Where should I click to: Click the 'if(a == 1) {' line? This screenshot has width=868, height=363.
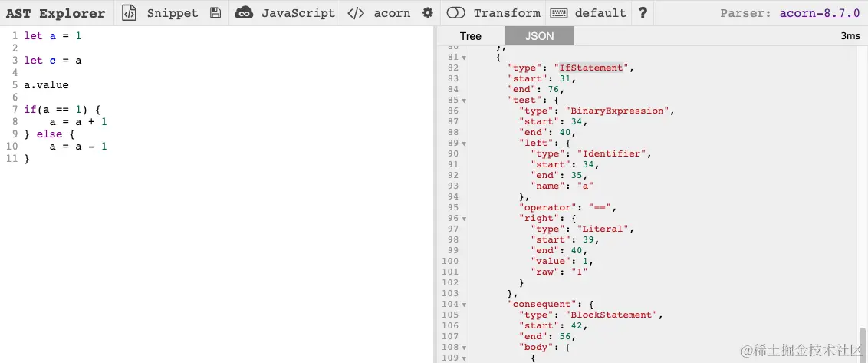click(x=62, y=109)
